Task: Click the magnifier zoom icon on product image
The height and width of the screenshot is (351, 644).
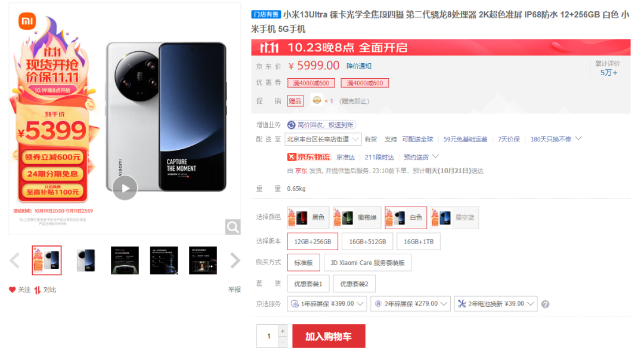Action: pos(233,227)
